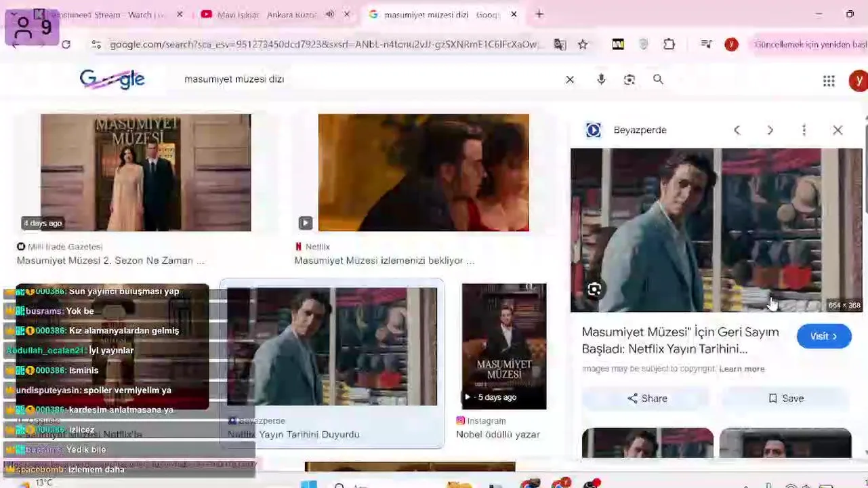
Task: Open the Netflix couple scene thumbnail
Action: coord(423,173)
